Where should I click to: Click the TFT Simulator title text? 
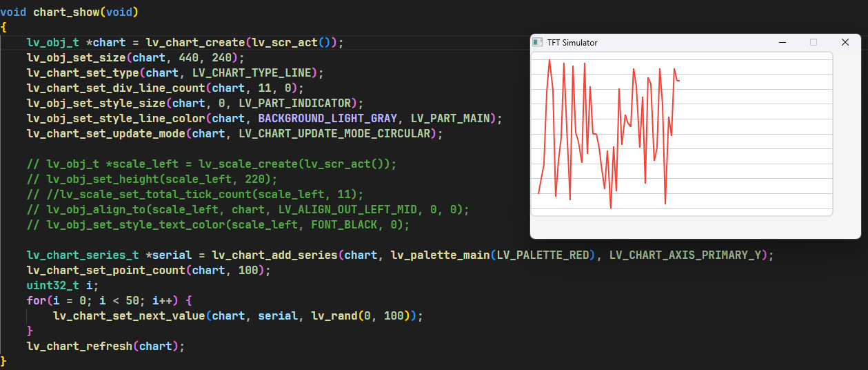572,43
